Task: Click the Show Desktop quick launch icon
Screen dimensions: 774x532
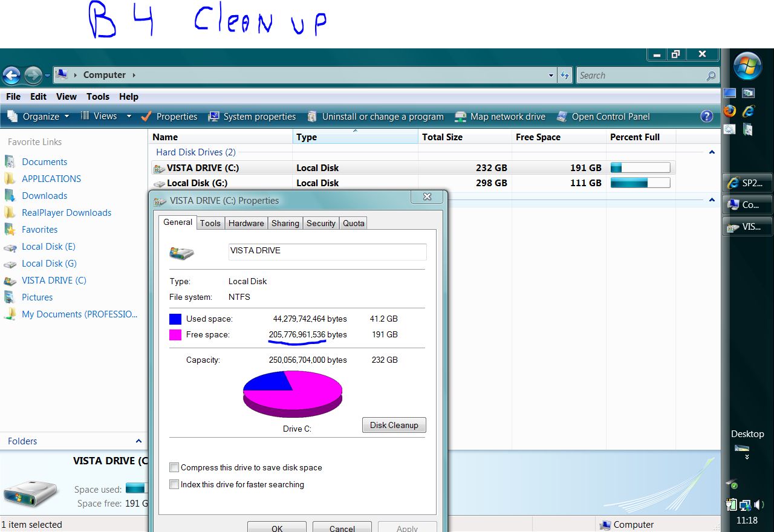Action: coord(730,93)
